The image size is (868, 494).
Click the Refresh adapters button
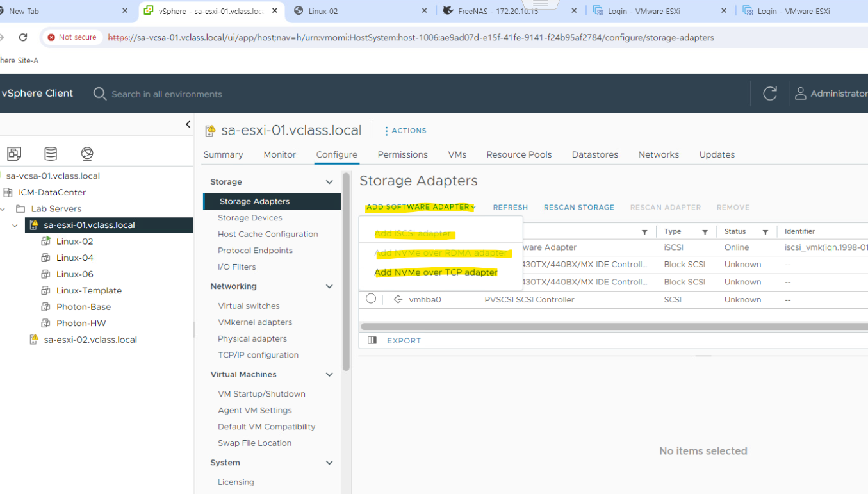click(511, 208)
